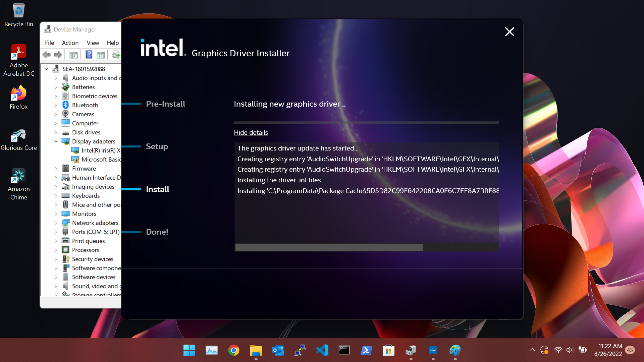
Task: Expand the Audio inputs tree node
Action: tap(56, 78)
